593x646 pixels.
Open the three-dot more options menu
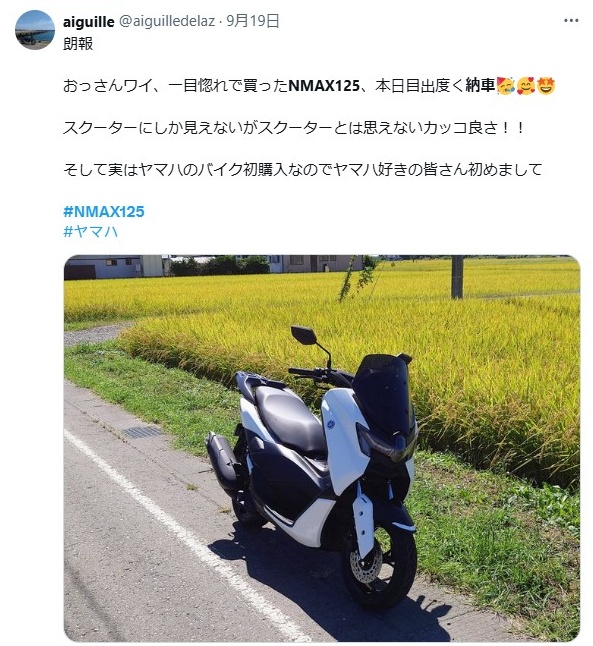[571, 21]
